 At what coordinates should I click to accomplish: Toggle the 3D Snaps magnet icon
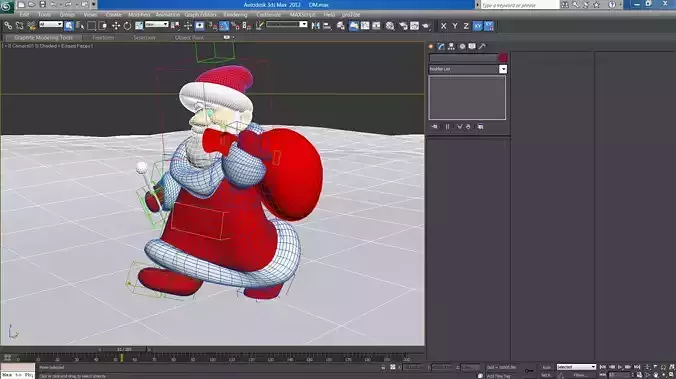point(213,26)
